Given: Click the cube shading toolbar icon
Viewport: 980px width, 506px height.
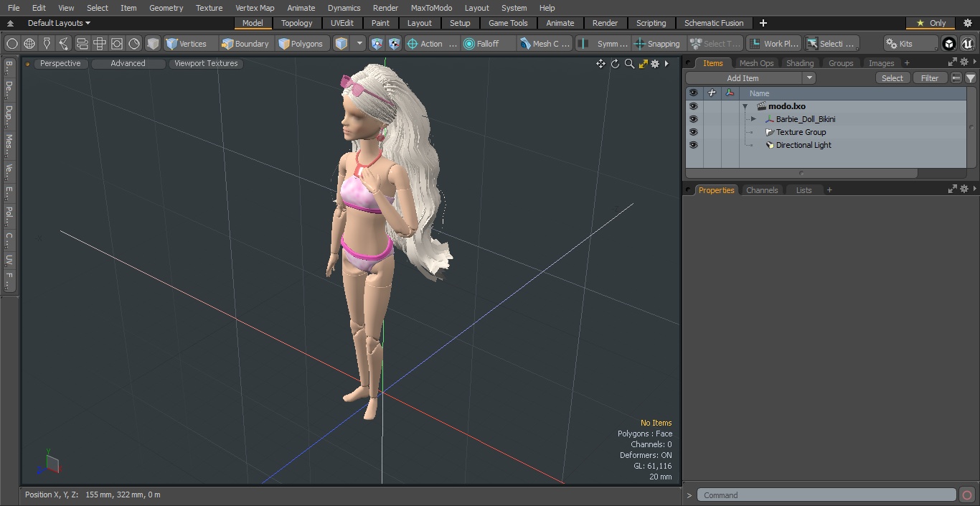Looking at the screenshot, I should [153, 44].
